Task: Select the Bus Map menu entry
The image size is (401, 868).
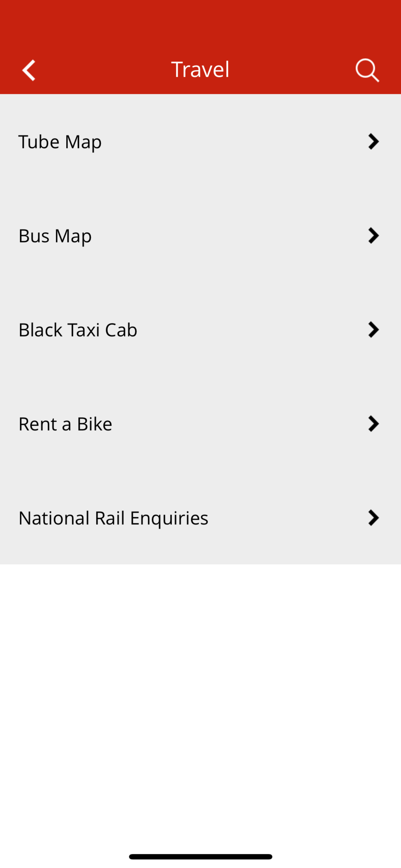Action: click(55, 236)
